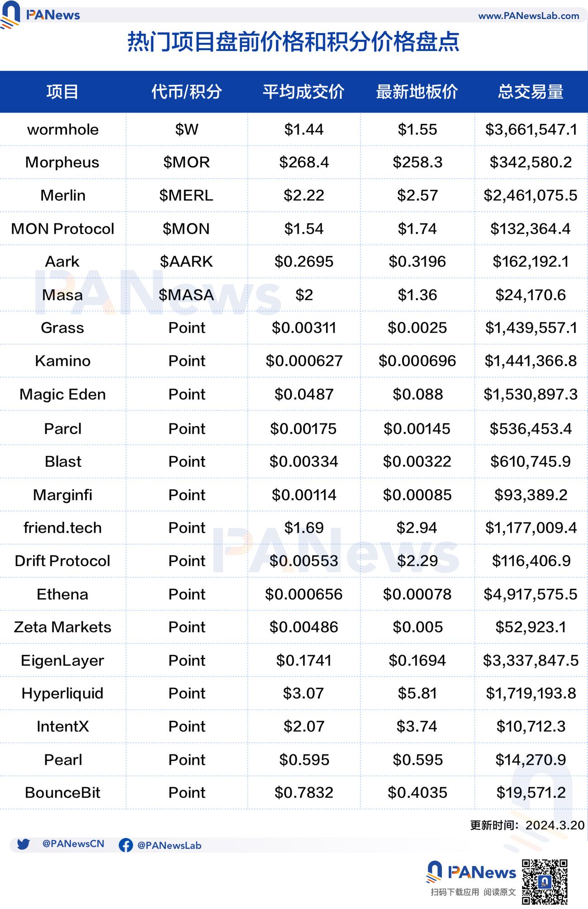
Task: Click the EigenLayer project name
Action: 62,660
